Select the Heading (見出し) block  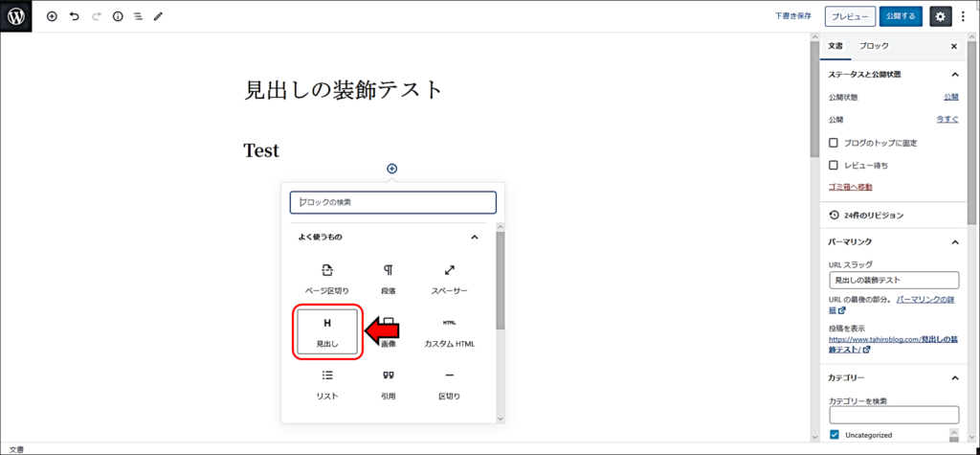click(x=327, y=332)
